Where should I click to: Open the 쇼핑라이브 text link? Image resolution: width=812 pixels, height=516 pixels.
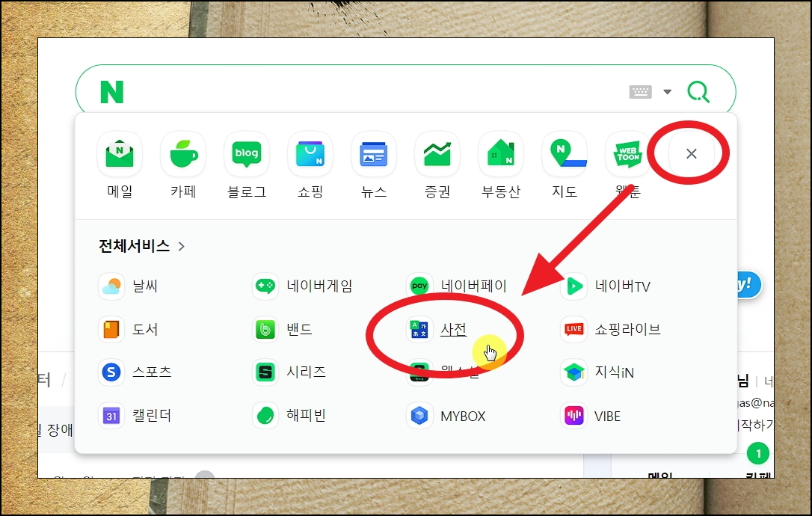point(627,330)
